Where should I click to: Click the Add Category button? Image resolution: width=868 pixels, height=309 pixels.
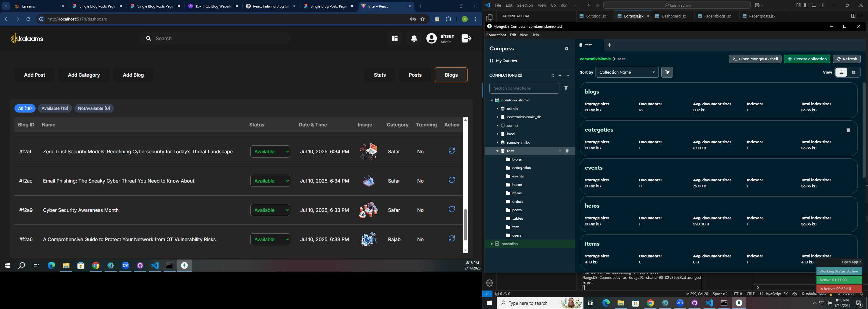84,75
